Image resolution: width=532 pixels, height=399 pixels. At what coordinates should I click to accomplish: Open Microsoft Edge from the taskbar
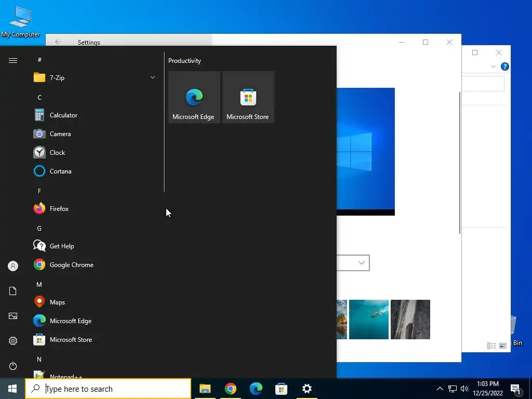pyautogui.click(x=256, y=389)
